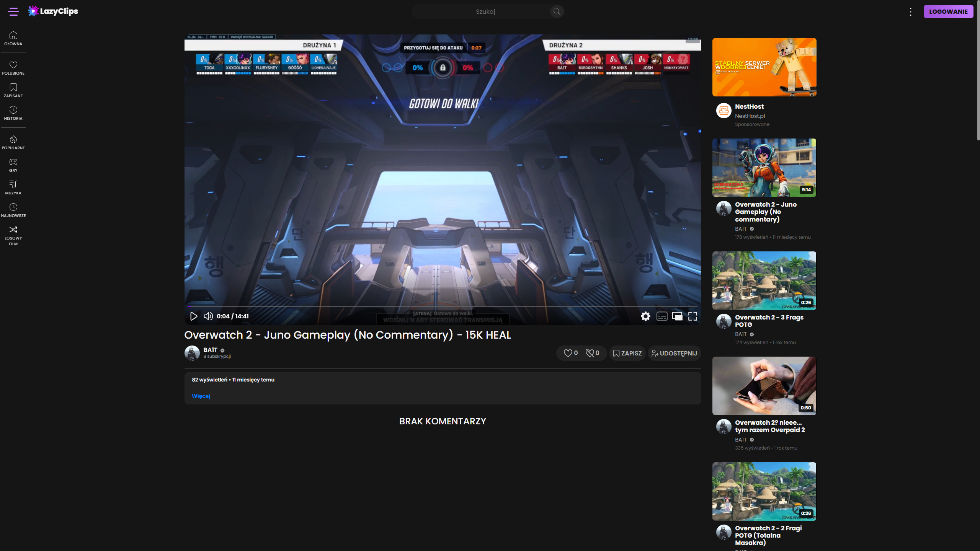Open the BAIT channel avatar below video
This screenshot has height=551, width=980.
click(x=192, y=353)
